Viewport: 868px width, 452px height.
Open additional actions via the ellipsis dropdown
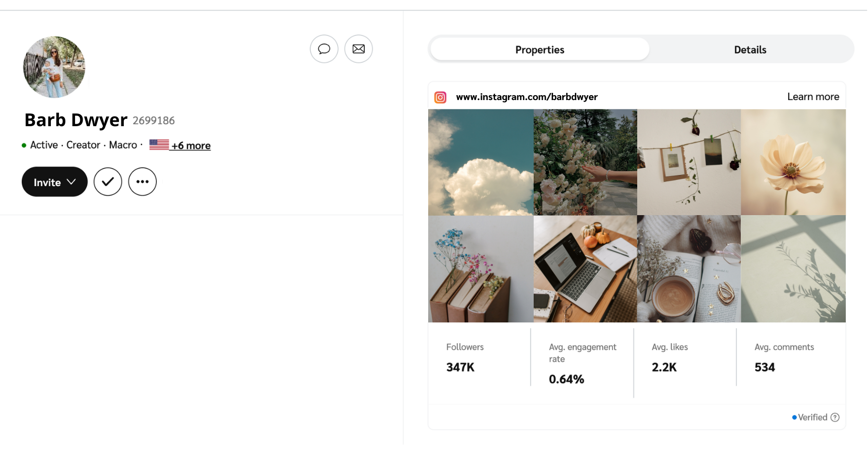click(x=142, y=182)
